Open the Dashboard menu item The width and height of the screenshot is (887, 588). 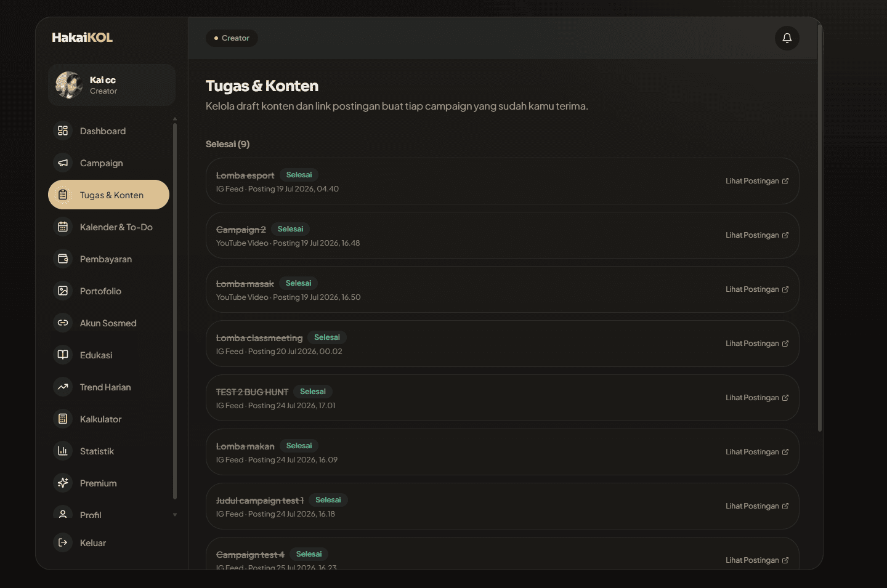(x=108, y=131)
